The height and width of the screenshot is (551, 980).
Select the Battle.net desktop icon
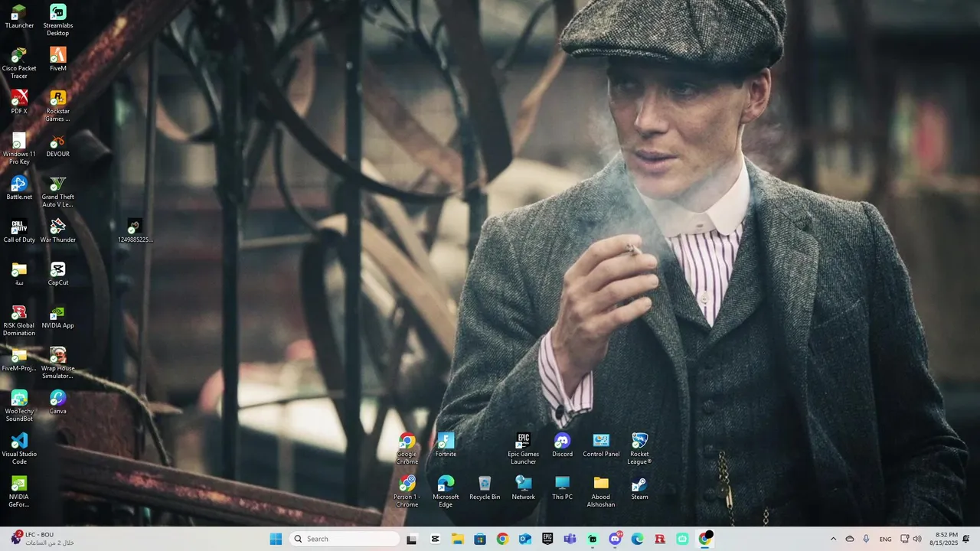pos(19,188)
